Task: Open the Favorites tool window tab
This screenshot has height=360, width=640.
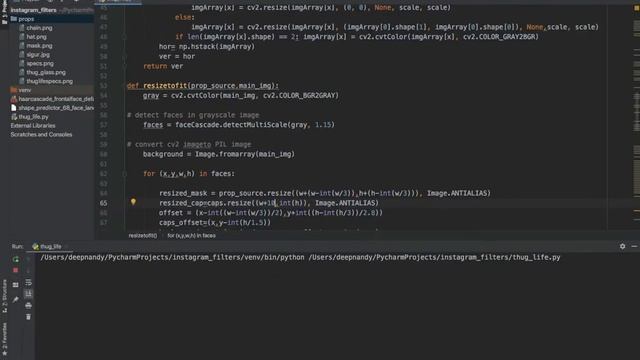Action: [4, 339]
